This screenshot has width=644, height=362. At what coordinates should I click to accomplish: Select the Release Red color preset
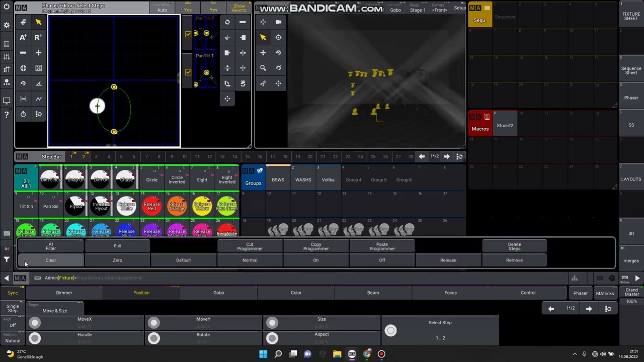click(151, 206)
